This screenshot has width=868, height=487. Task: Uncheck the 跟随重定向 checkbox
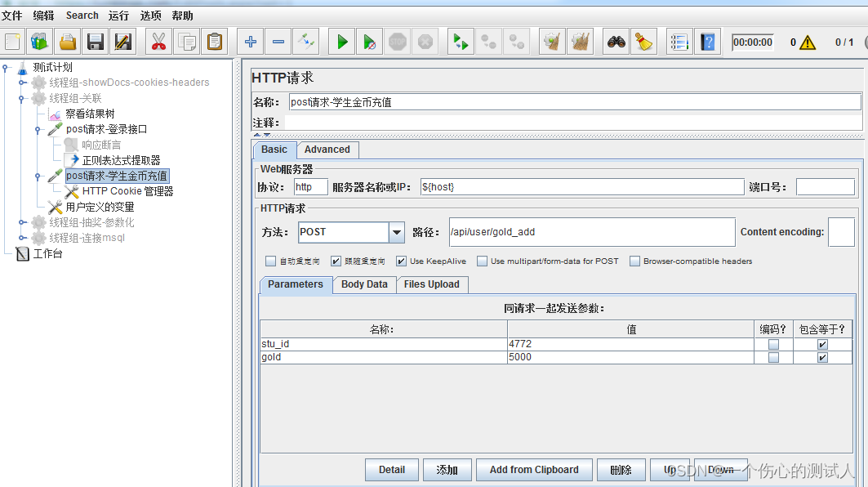point(336,261)
